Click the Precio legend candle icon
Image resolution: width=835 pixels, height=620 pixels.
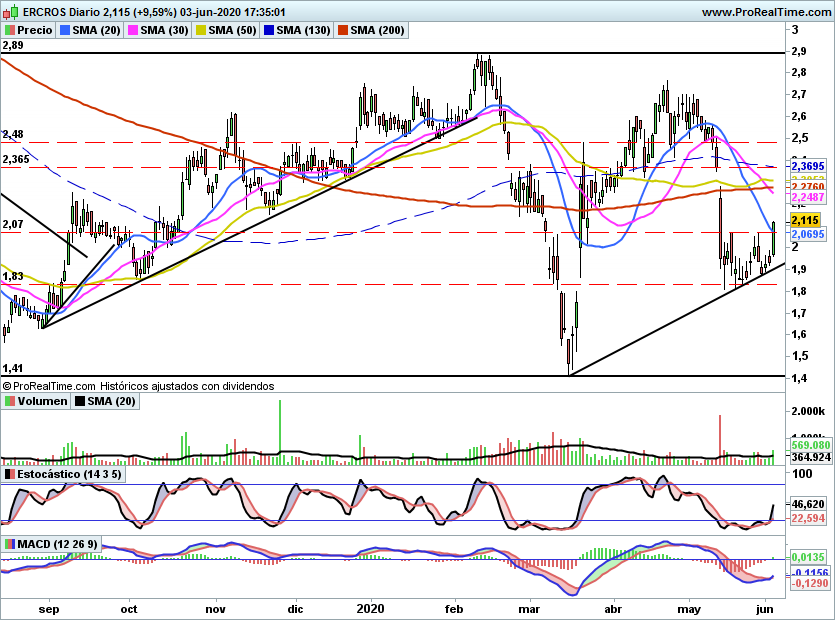point(10,30)
